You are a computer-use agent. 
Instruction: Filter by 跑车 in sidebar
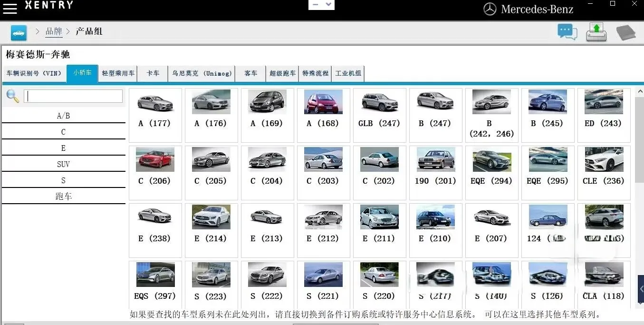point(63,197)
